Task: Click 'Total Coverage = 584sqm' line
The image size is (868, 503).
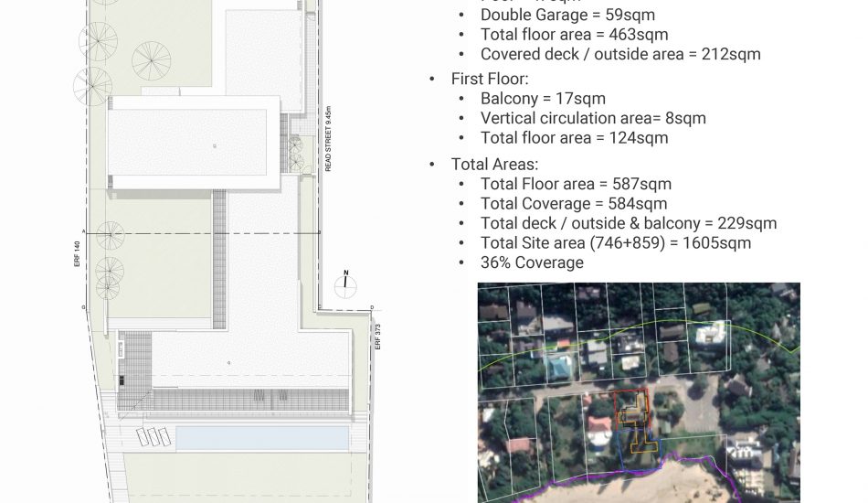Action: [x=574, y=204]
